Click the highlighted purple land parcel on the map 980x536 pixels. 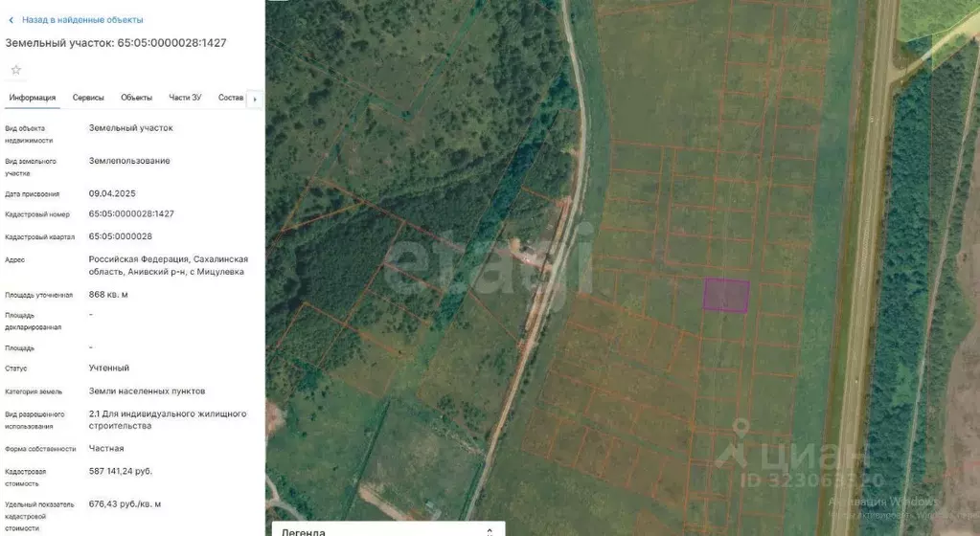tap(726, 295)
